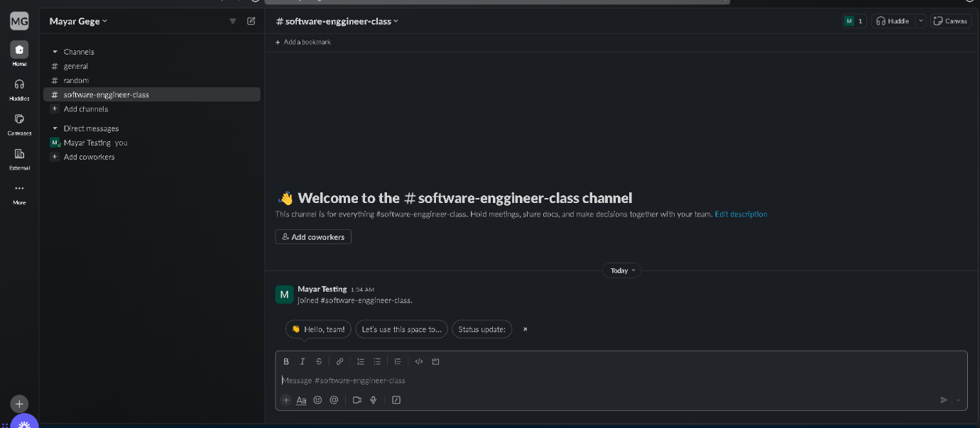The image size is (980, 428).
Task: View channel members count button
Action: coord(854,21)
